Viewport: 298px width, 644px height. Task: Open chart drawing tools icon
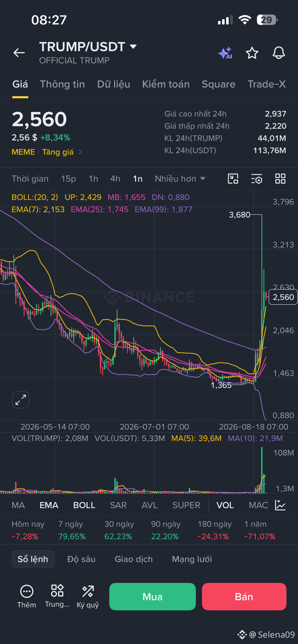tap(233, 179)
